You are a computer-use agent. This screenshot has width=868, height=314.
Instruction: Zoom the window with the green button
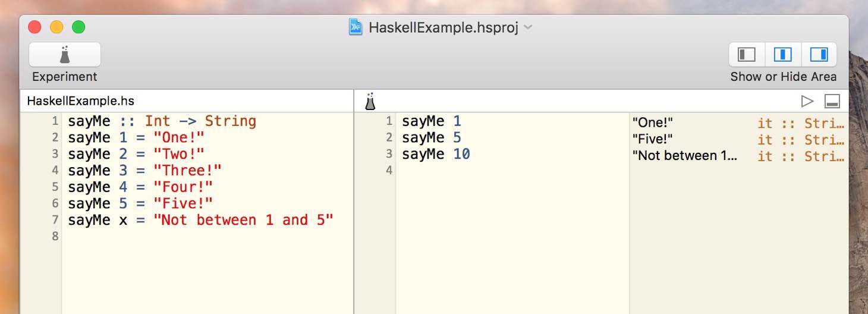(78, 27)
